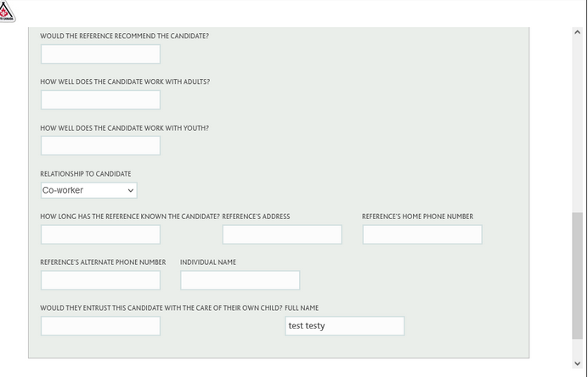Click the Scouts Canada logo icon
Image resolution: width=588 pixels, height=377 pixels.
tap(6, 11)
